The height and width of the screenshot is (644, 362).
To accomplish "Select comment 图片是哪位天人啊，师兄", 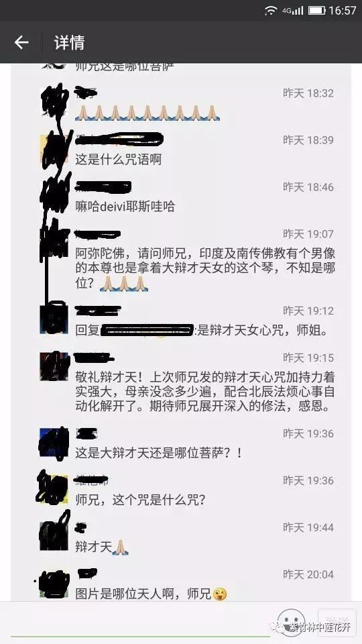I will [x=151, y=594].
